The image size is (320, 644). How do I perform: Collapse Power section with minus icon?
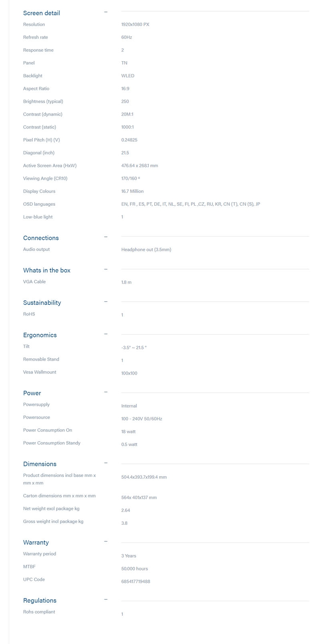tap(106, 392)
